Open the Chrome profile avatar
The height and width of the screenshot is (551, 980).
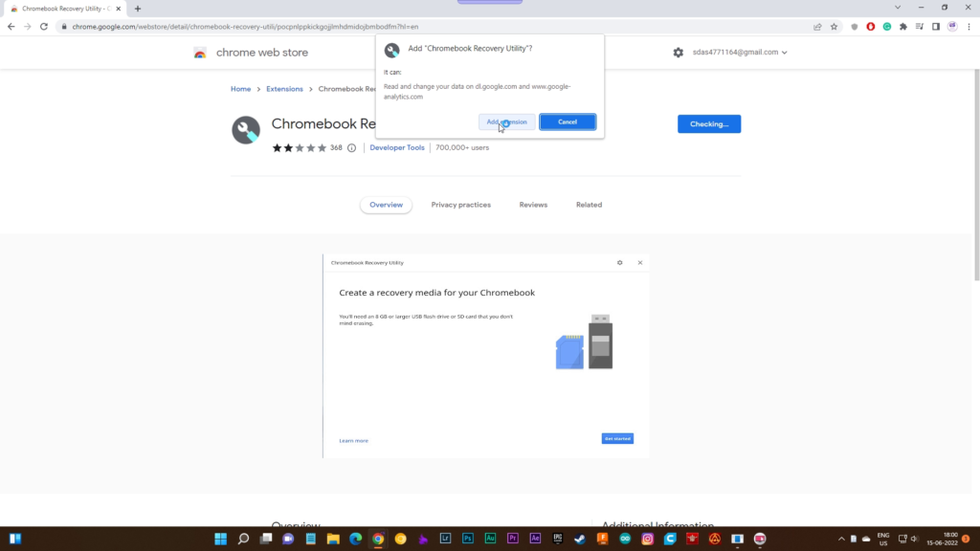952,27
